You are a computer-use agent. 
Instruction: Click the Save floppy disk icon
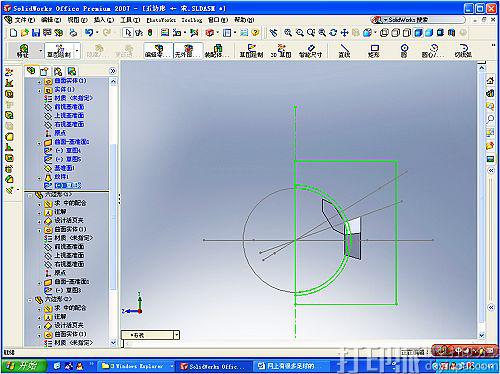pyautogui.click(x=36, y=33)
